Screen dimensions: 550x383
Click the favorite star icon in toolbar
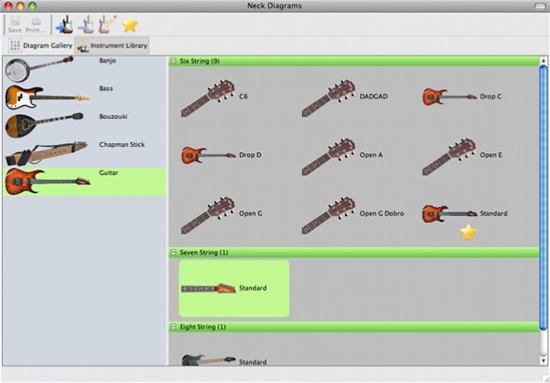coord(130,25)
